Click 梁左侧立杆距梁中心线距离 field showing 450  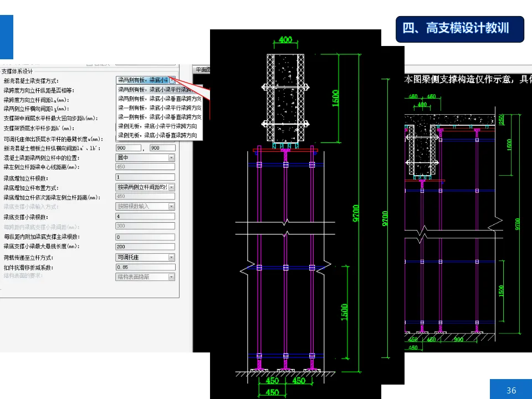[x=145, y=167]
